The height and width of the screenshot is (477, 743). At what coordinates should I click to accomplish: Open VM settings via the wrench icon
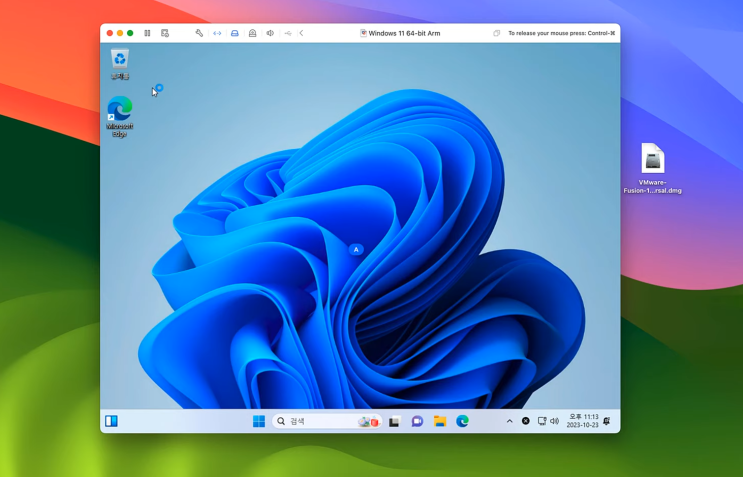pyautogui.click(x=199, y=33)
